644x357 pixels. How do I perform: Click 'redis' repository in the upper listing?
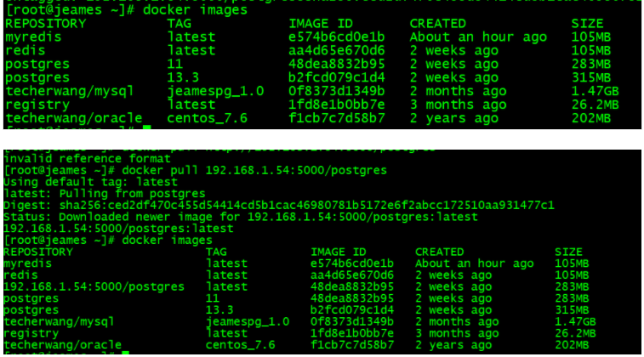coord(26,51)
